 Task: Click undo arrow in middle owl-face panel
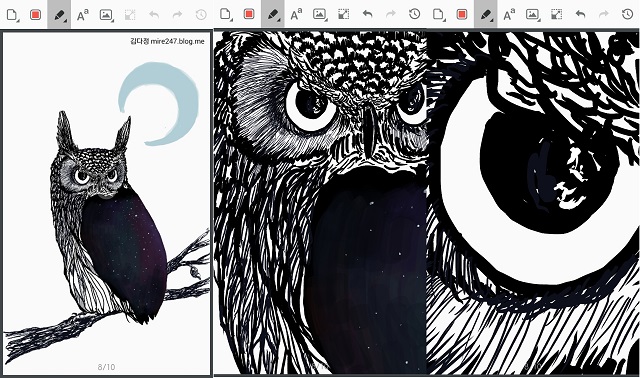tap(367, 14)
